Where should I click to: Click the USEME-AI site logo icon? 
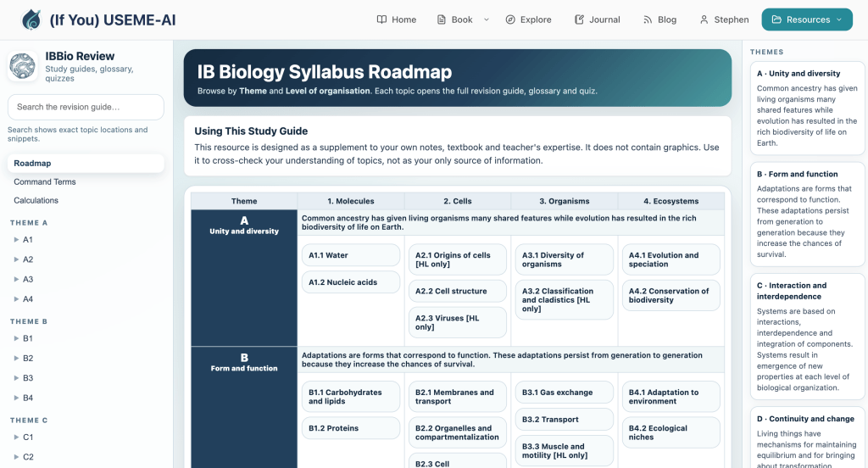click(x=31, y=19)
